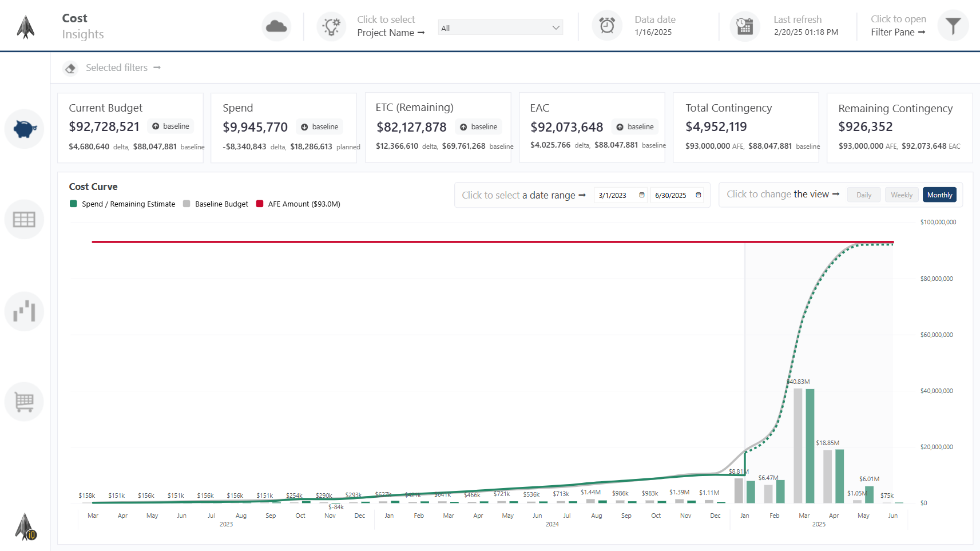Click the ETC value $82,127,878

click(x=411, y=127)
